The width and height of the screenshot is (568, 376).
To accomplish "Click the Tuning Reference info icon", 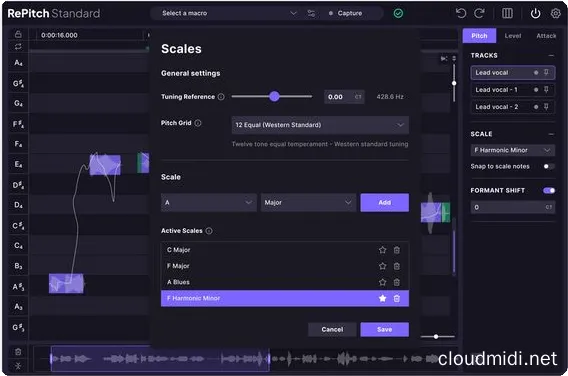I will [221, 97].
